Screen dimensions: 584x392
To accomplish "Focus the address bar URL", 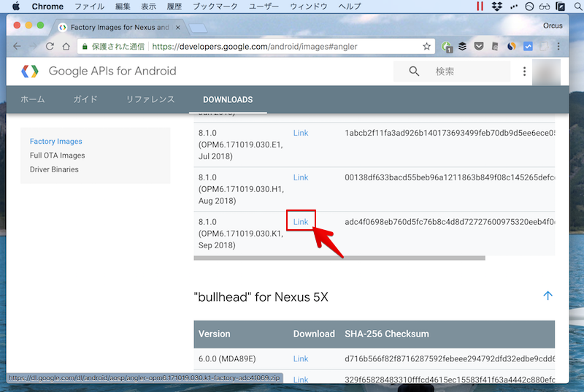I will pyautogui.click(x=254, y=47).
